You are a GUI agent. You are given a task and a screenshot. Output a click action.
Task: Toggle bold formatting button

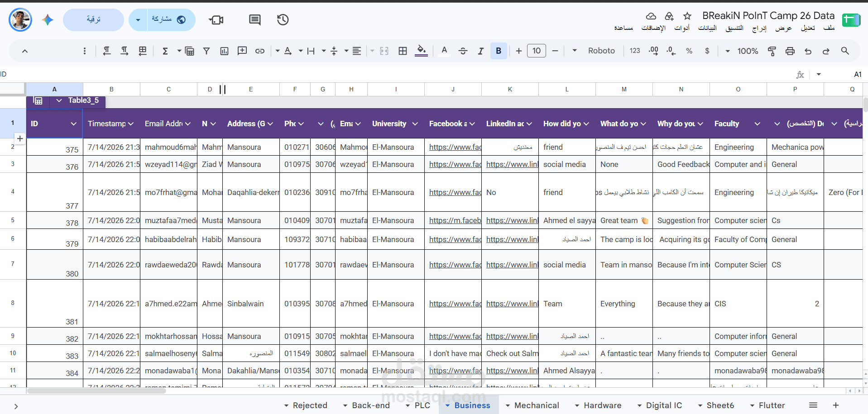[x=499, y=51]
